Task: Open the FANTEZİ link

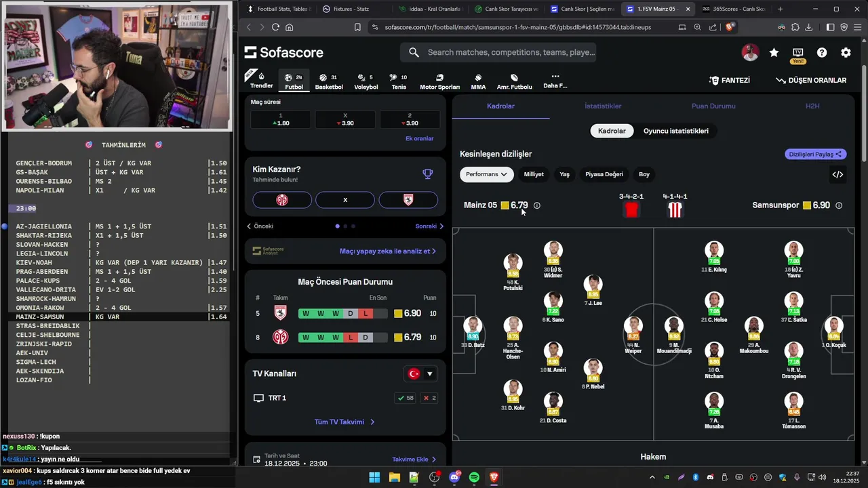Action: pos(730,80)
